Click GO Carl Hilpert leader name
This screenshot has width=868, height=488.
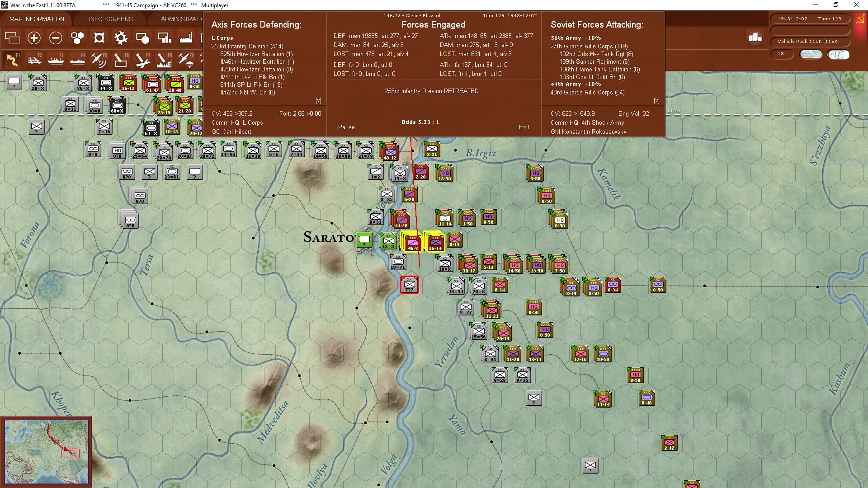pos(231,132)
